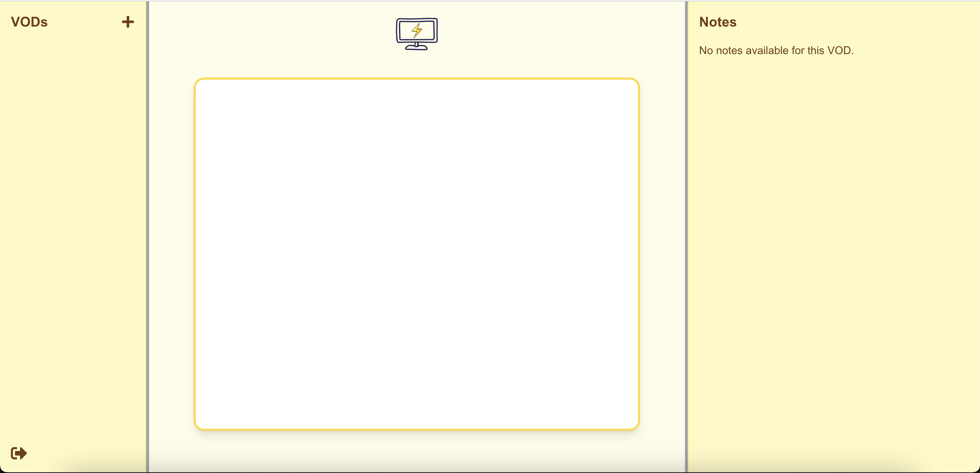Click the blank space below the video player
980x473 pixels.
coord(416,451)
